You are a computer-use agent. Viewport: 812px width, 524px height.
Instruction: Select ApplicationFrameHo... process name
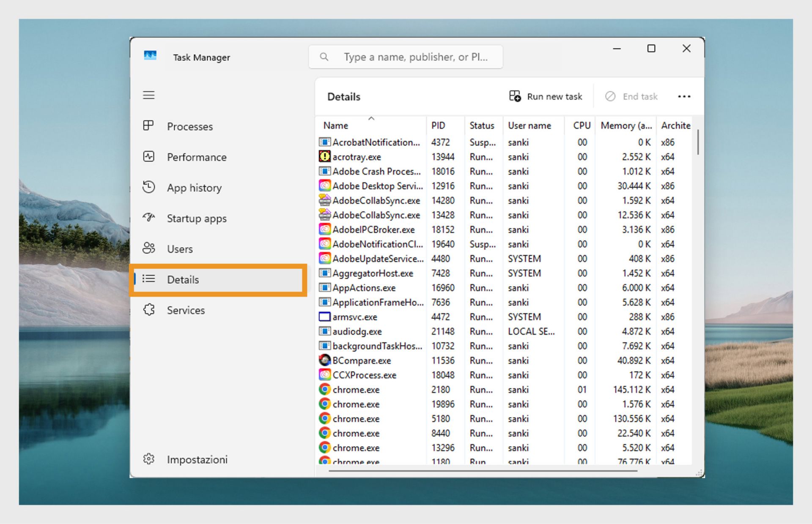click(378, 302)
